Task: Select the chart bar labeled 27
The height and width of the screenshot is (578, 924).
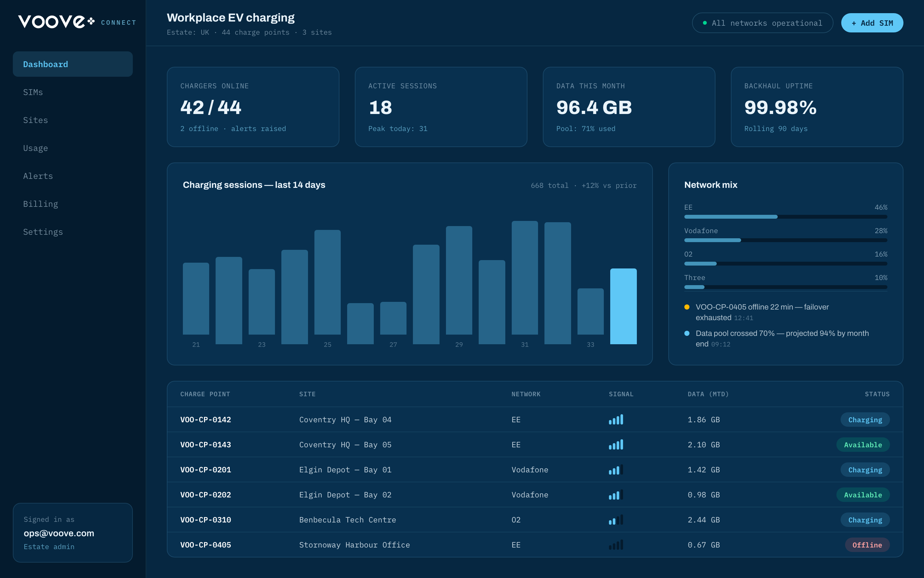Action: coord(393,318)
